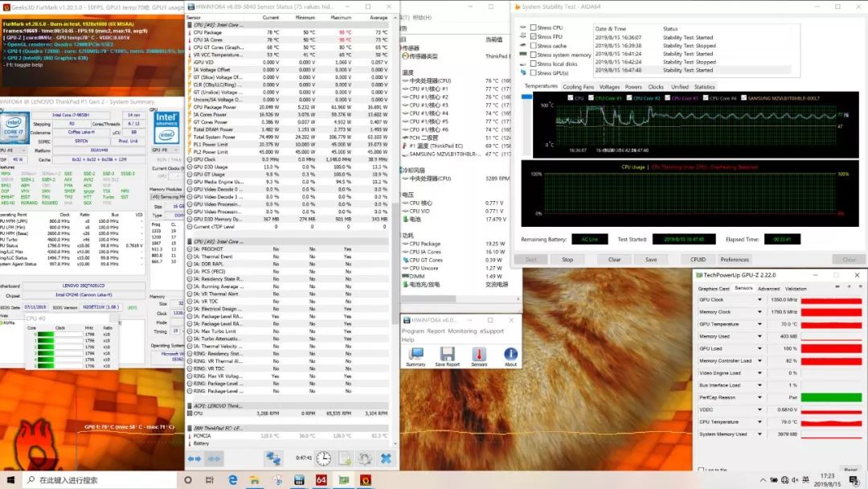
Task: Start sensor logging with the log file icon
Action: coord(344,458)
